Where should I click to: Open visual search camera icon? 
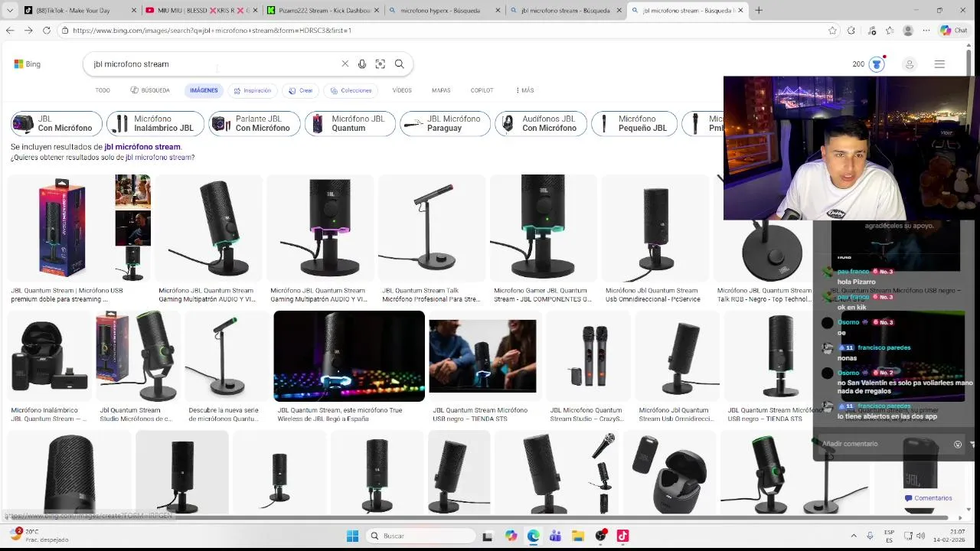pyautogui.click(x=381, y=64)
